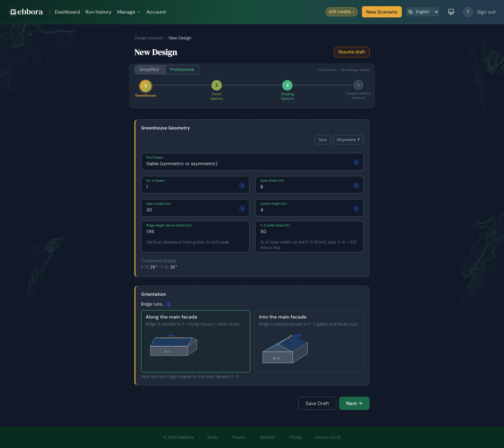Open Dashboard from the navbar
This screenshot has height=448, width=504.
(x=67, y=12)
